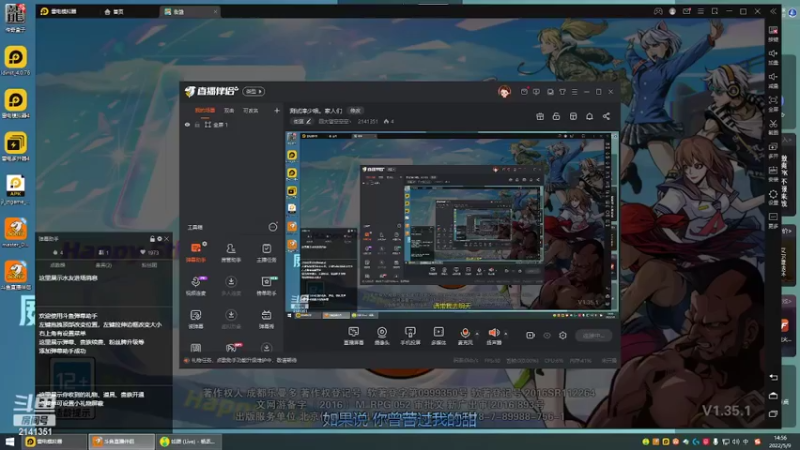Switch to the Douyu Live Companion taskbar button
The width and height of the screenshot is (800, 450).
point(121,441)
